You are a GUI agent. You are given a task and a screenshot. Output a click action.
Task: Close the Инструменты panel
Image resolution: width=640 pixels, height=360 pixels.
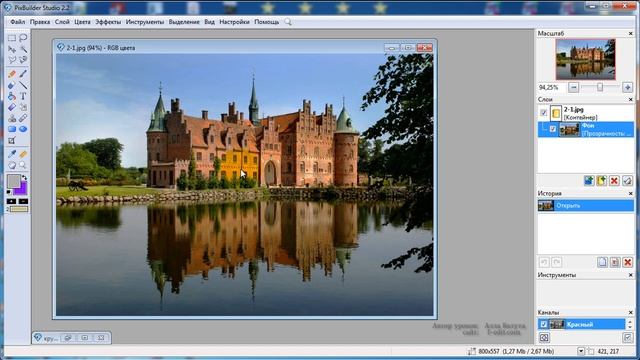[x=630, y=275]
